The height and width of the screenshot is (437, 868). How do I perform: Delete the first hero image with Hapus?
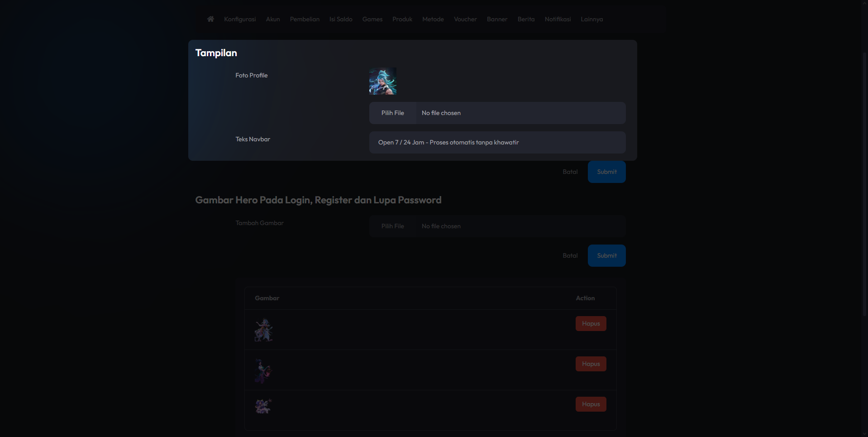click(591, 323)
